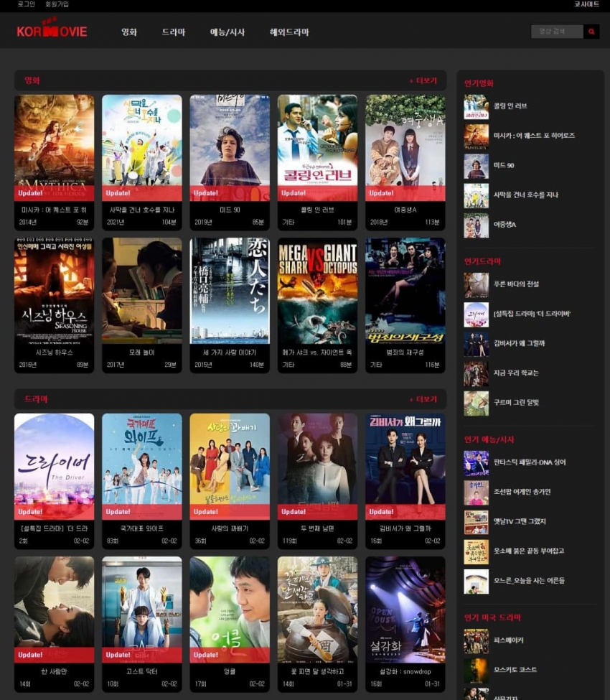Open the 로그인 link in the top bar

pos(27,4)
